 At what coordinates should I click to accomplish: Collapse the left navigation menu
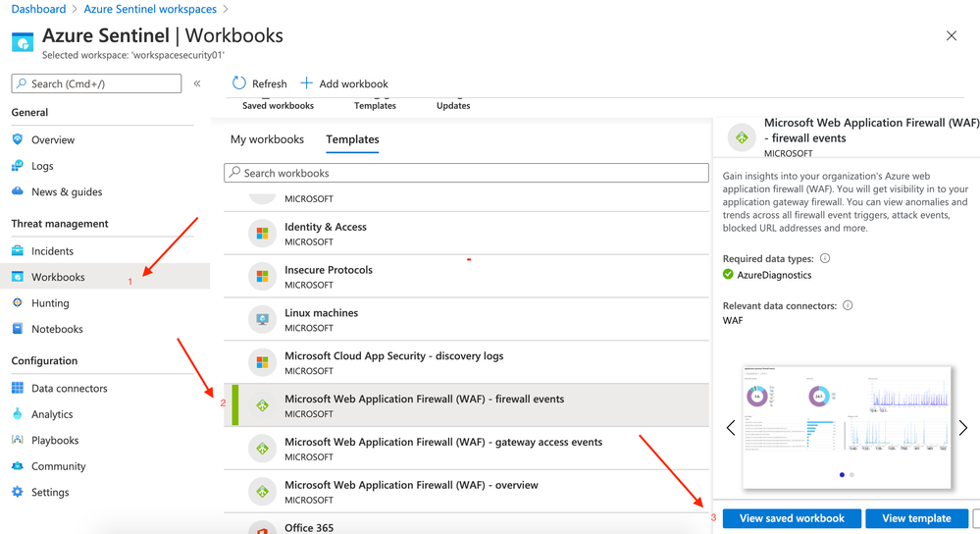pyautogui.click(x=197, y=84)
